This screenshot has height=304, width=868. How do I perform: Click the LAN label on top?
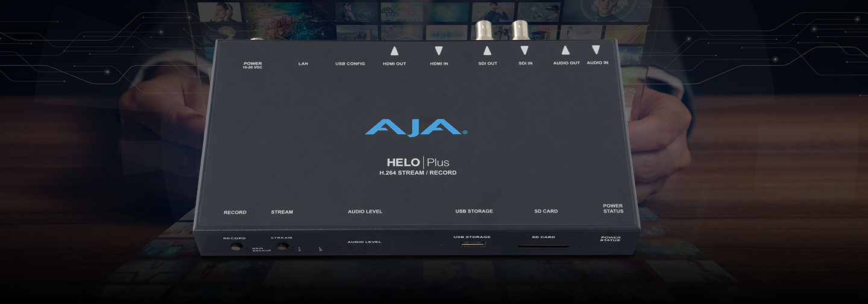click(303, 63)
